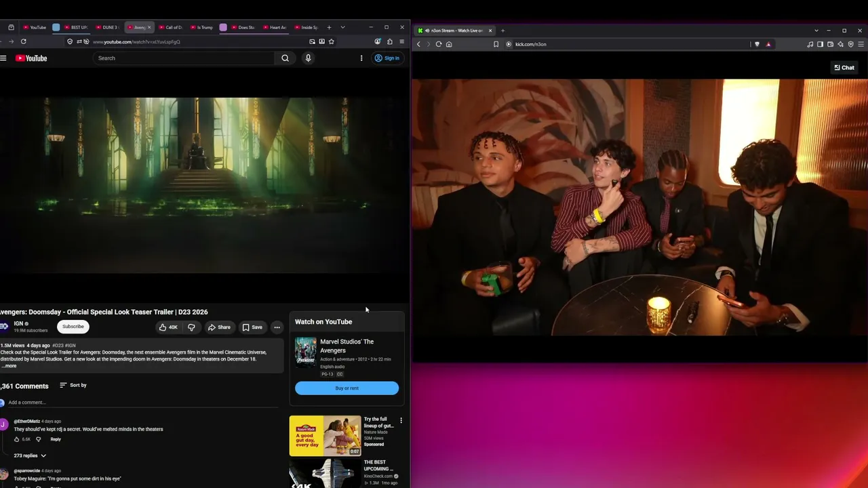
Task: Open options for the Nature Made sponsored ad
Action: (401, 421)
